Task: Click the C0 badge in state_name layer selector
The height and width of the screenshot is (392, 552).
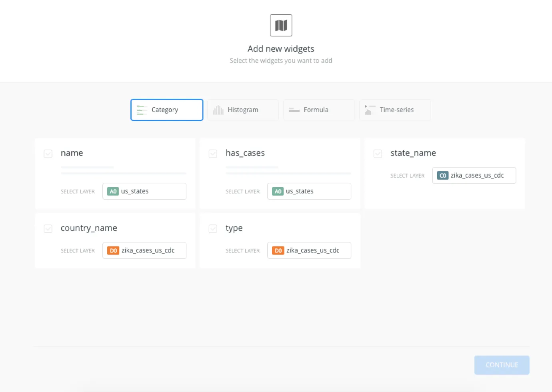Action: (443, 175)
